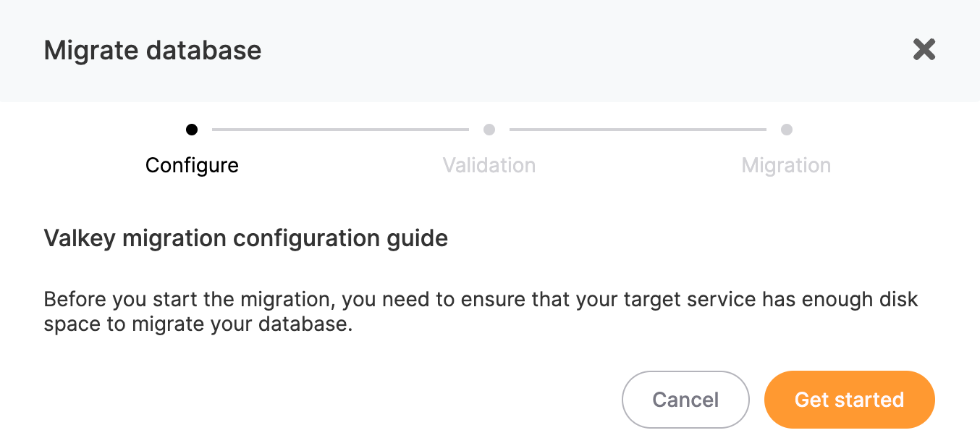980x446 pixels.
Task: Select the Configure step label
Action: point(192,165)
